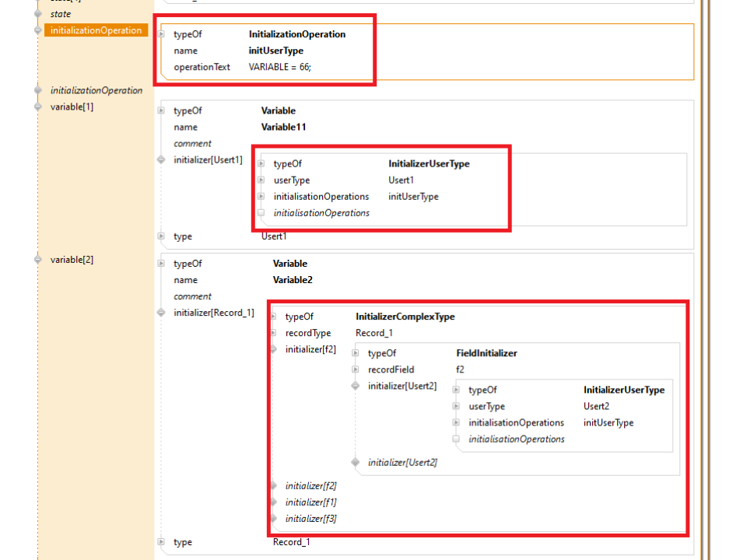Open initUserType reference in Usert2 initializer
This screenshot has width=747, height=560.
click(x=608, y=423)
